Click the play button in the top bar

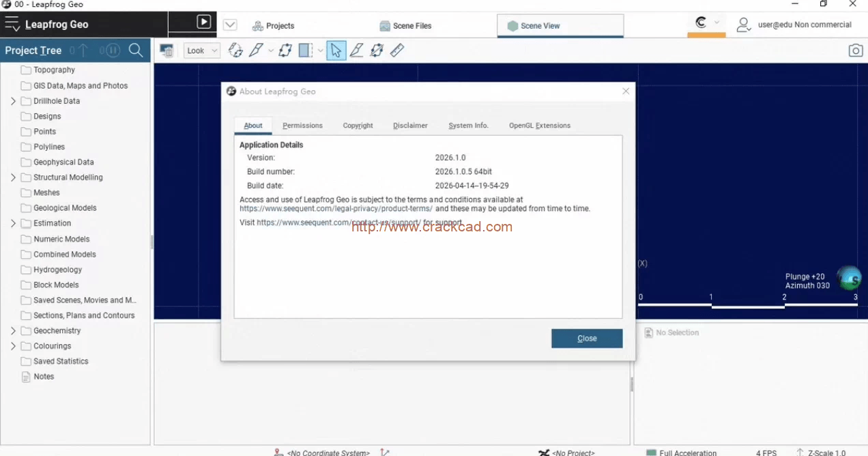pos(204,22)
